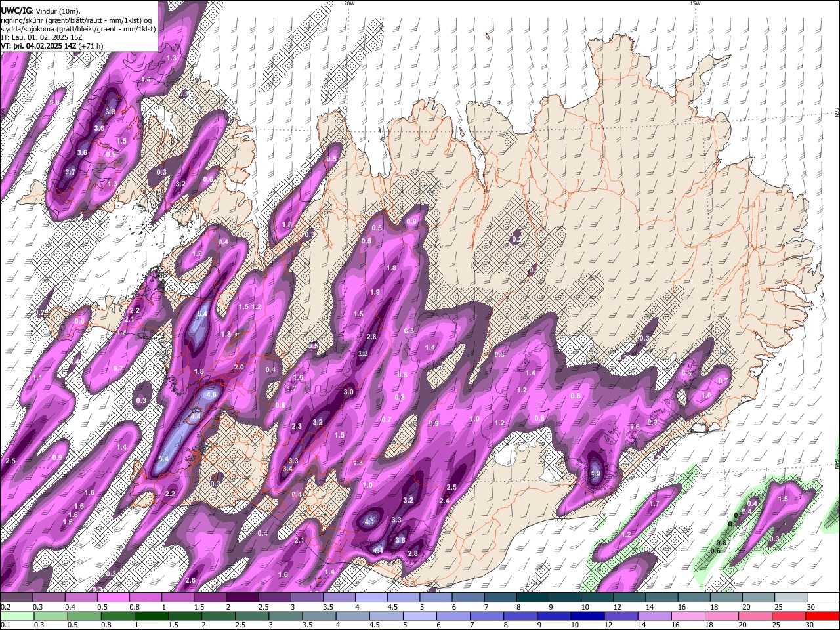Click the '4.6' precipitation value on the map
840x630 pixels.
pyautogui.click(x=211, y=395)
